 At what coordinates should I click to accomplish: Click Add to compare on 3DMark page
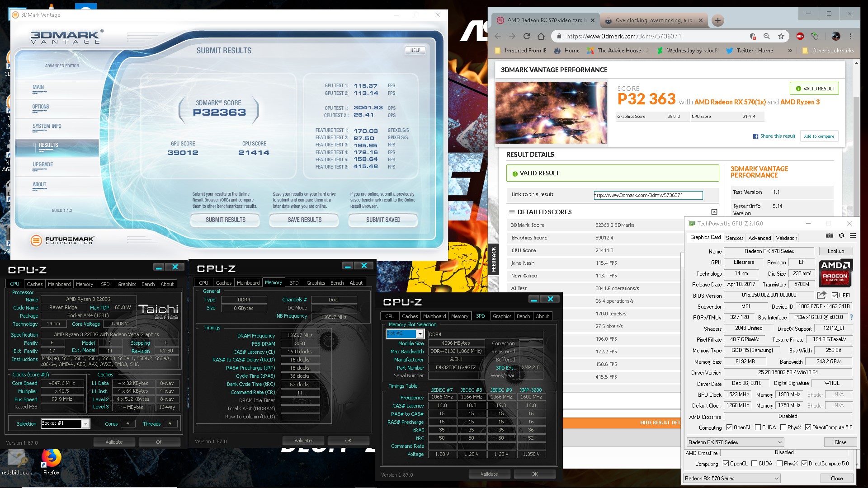point(819,136)
